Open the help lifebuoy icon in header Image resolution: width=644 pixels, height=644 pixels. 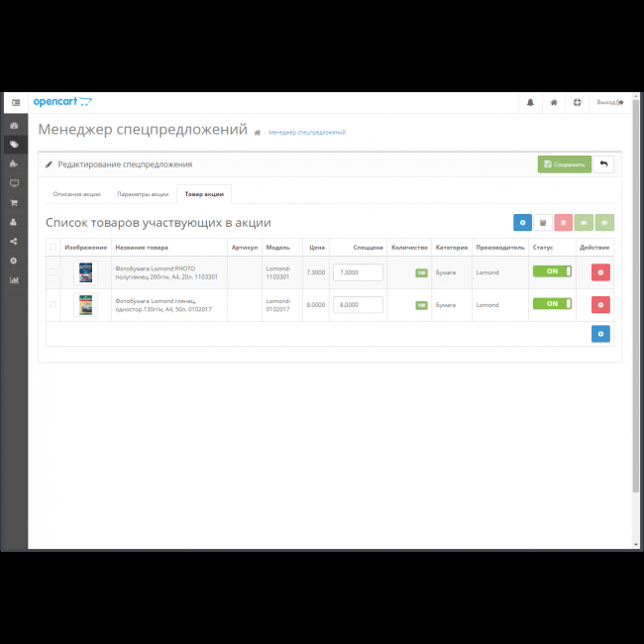tap(577, 102)
